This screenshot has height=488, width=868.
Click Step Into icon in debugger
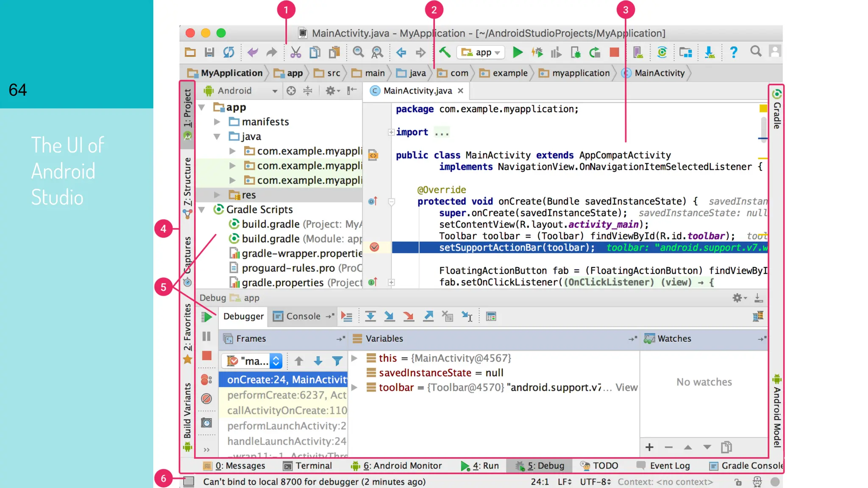[389, 316]
